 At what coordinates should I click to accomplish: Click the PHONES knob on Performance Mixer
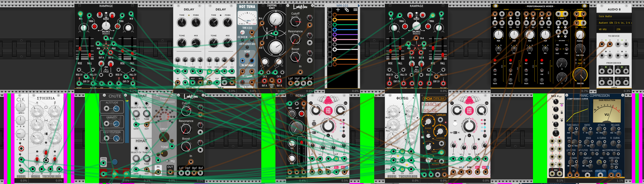[x=580, y=35]
